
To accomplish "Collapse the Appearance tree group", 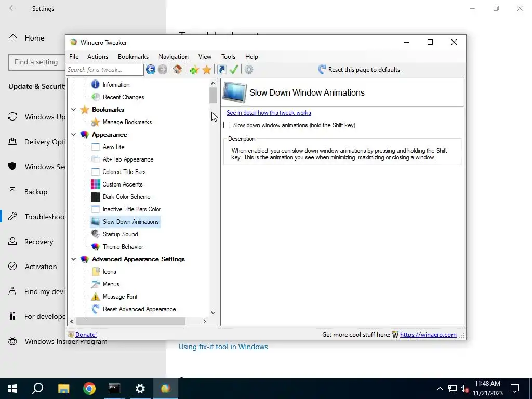I will point(73,135).
